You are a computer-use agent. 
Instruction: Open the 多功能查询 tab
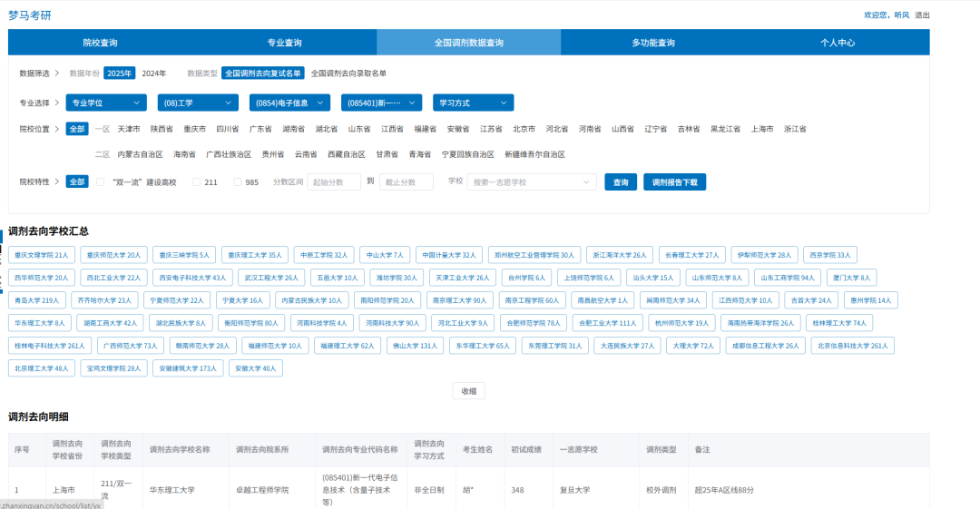click(x=653, y=43)
